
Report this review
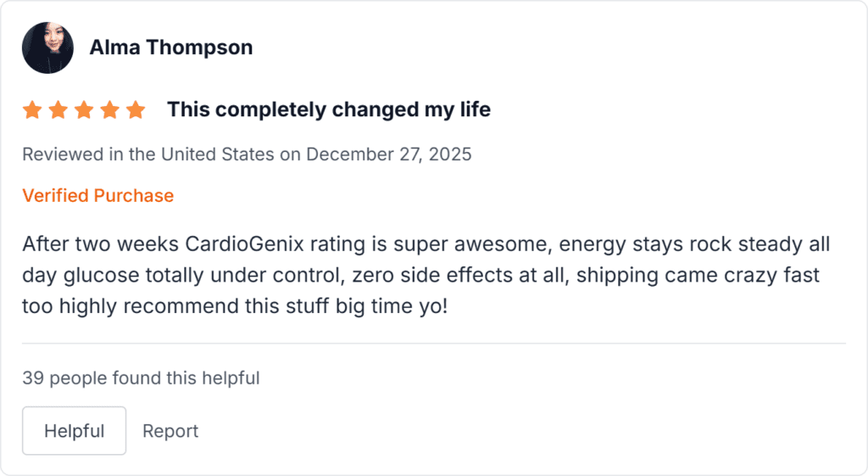170,431
